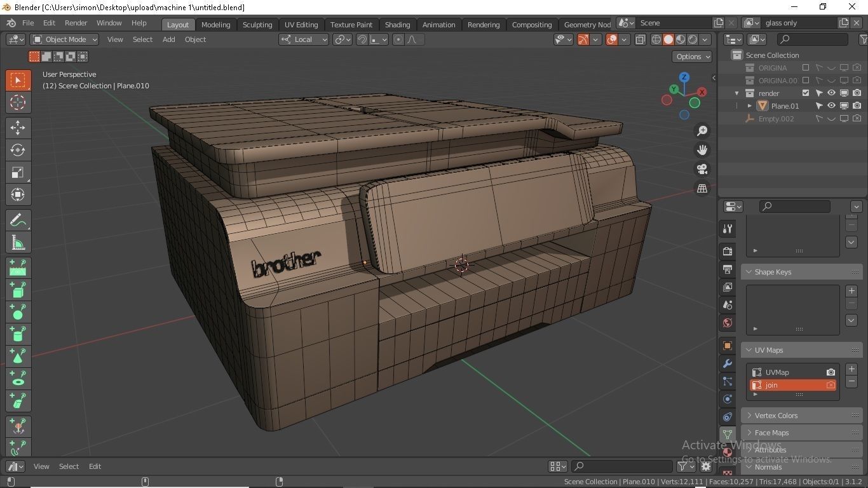Open the Modifier Properties wrench tab
The width and height of the screenshot is (868, 488).
point(727,363)
